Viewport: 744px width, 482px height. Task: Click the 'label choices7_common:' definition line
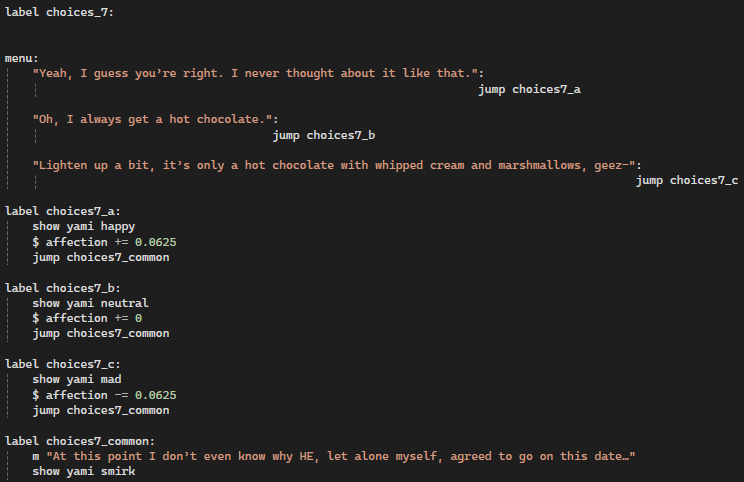tap(80, 441)
